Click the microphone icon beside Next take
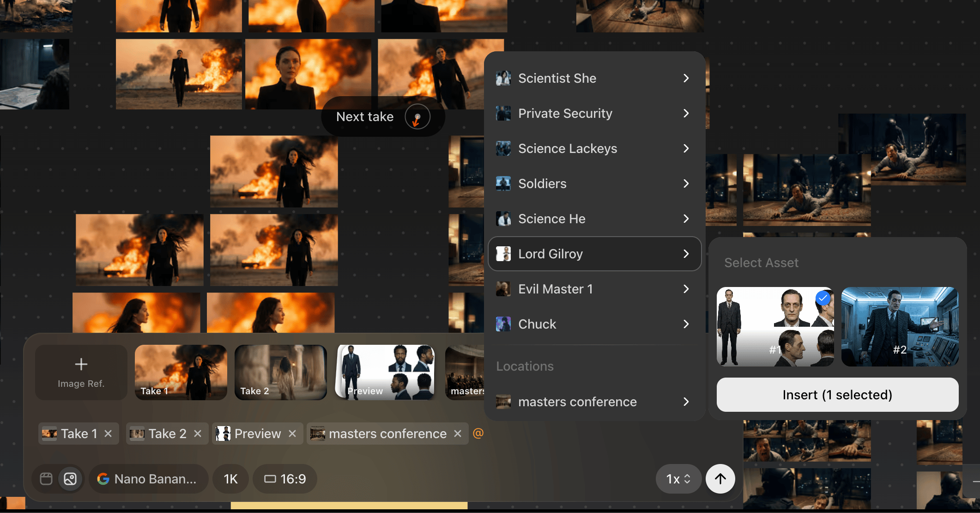The image size is (980, 513). 417,117
